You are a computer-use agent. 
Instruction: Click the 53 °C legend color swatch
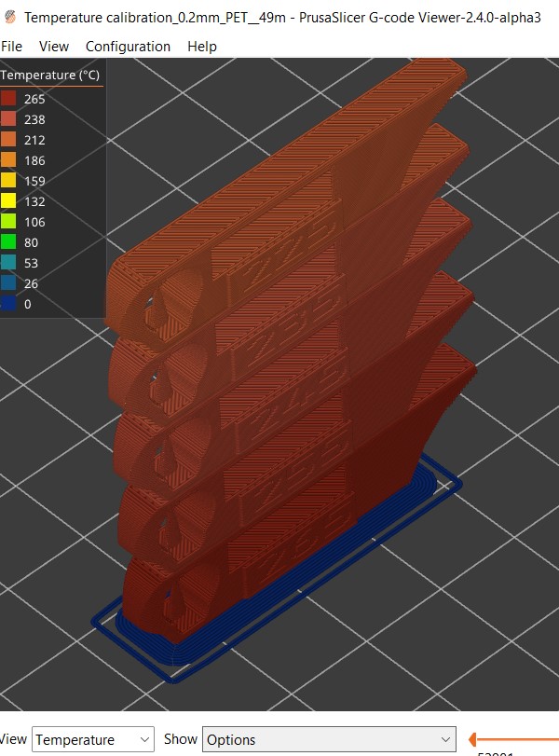coord(8,263)
